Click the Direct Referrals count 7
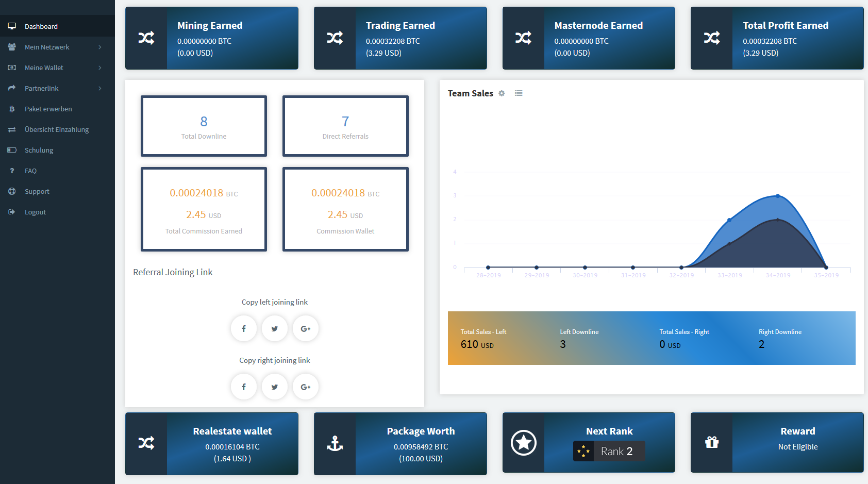This screenshot has height=484, width=868. click(345, 121)
